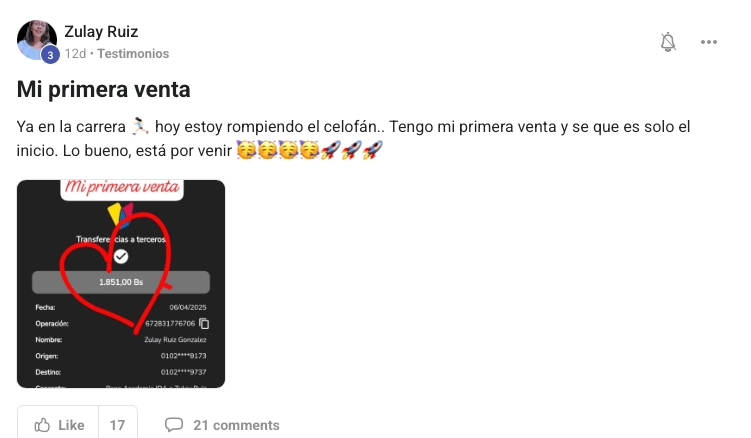Open Zulay Ruiz author name link
Image resolution: width=751 pixels, height=438 pixels.
coord(101,32)
